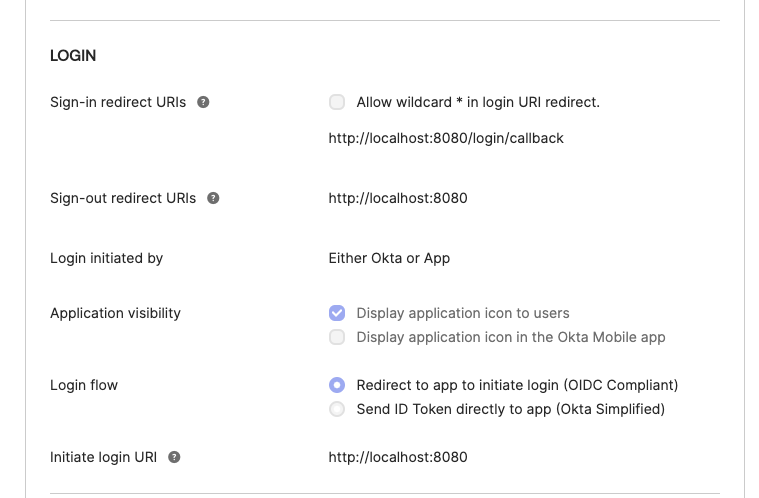Click the 'Either Okta or App' value
This screenshot has height=498, width=759.
click(389, 258)
